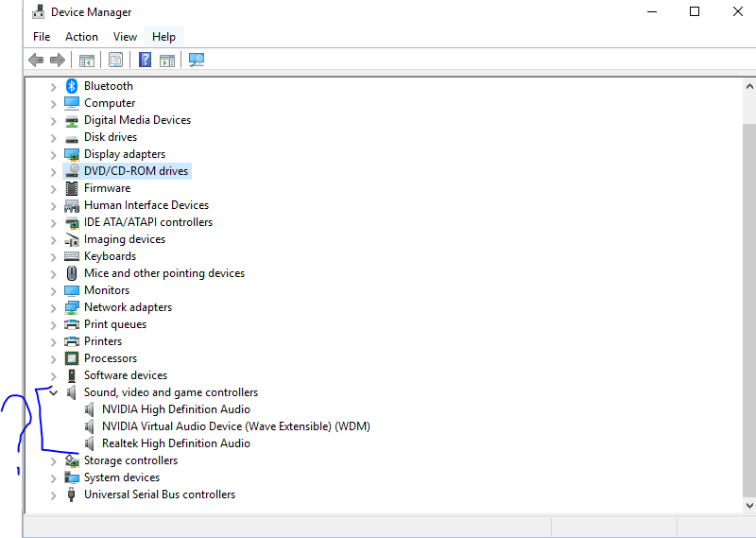
Task: Click the Firmware chip icon
Action: [72, 188]
